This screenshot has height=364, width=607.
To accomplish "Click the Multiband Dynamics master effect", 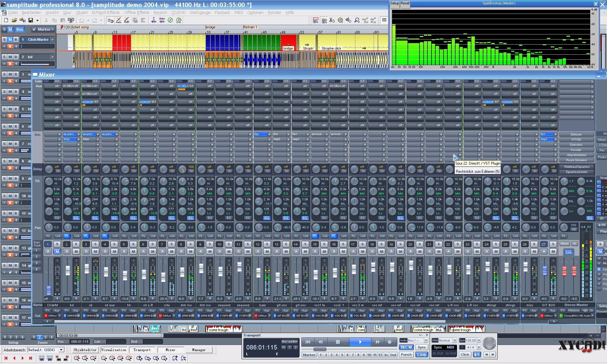I will (x=577, y=167).
